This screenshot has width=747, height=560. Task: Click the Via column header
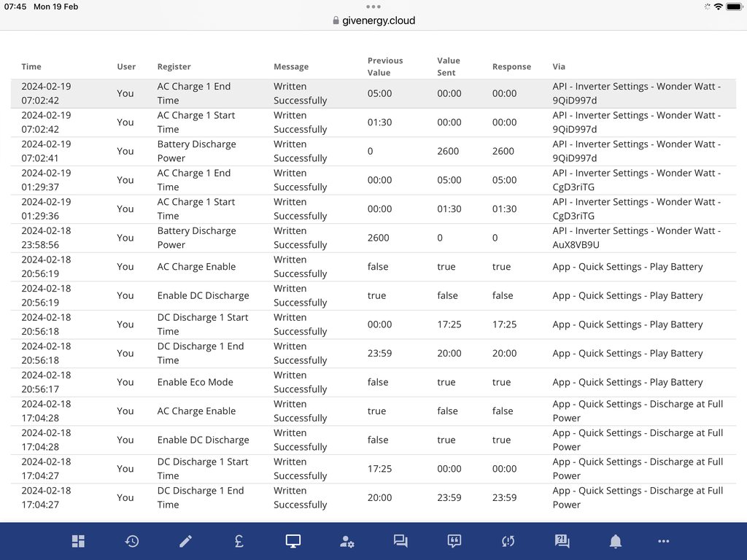(x=559, y=66)
